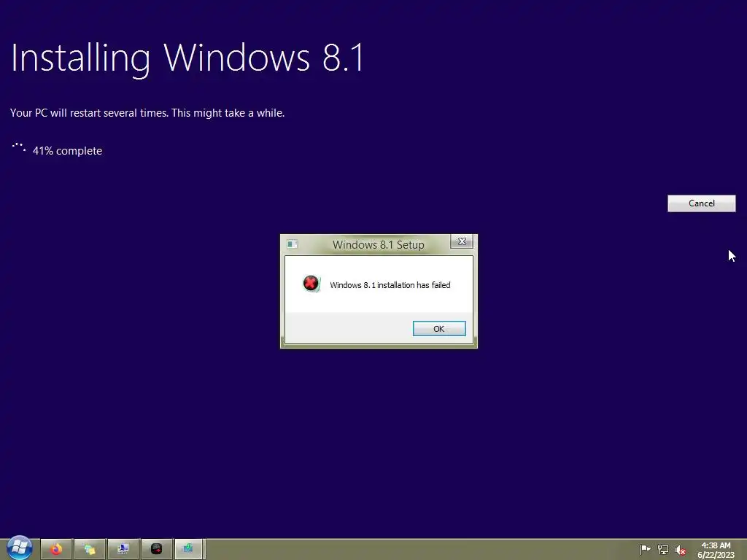Click 'Windows 8.1 installation has failed' message
This screenshot has height=560, width=747.
coord(390,285)
